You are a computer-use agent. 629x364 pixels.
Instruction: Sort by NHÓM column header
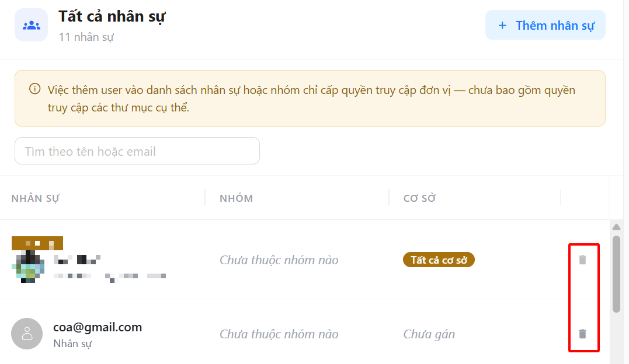(x=237, y=198)
